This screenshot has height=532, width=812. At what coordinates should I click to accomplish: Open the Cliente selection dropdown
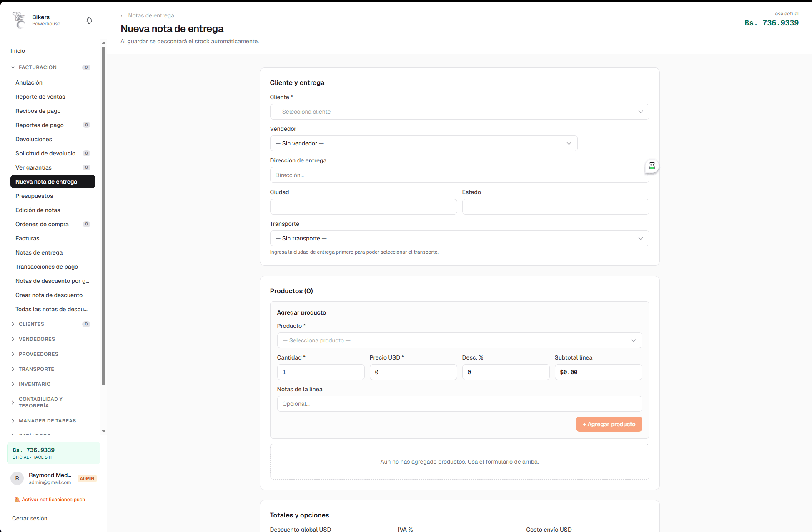tap(459, 112)
